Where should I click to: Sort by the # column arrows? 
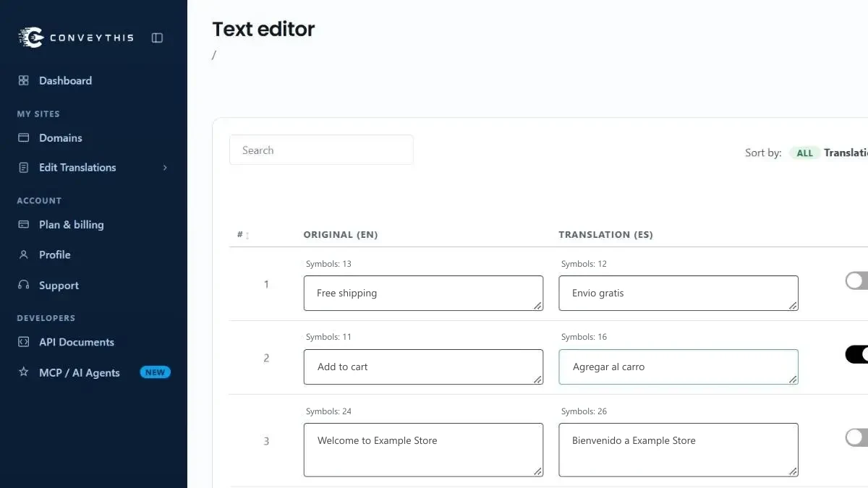click(247, 235)
